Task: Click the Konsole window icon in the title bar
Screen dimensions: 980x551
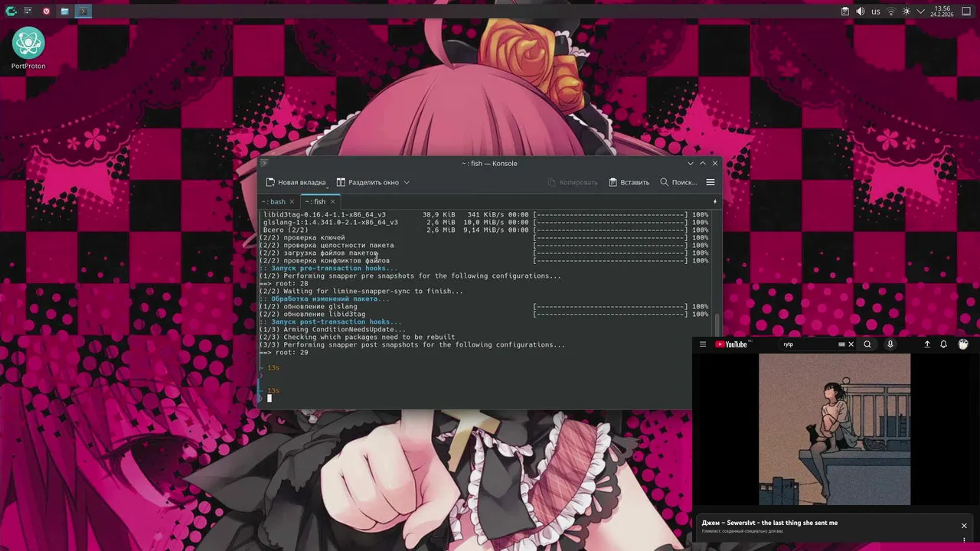Action: (265, 163)
